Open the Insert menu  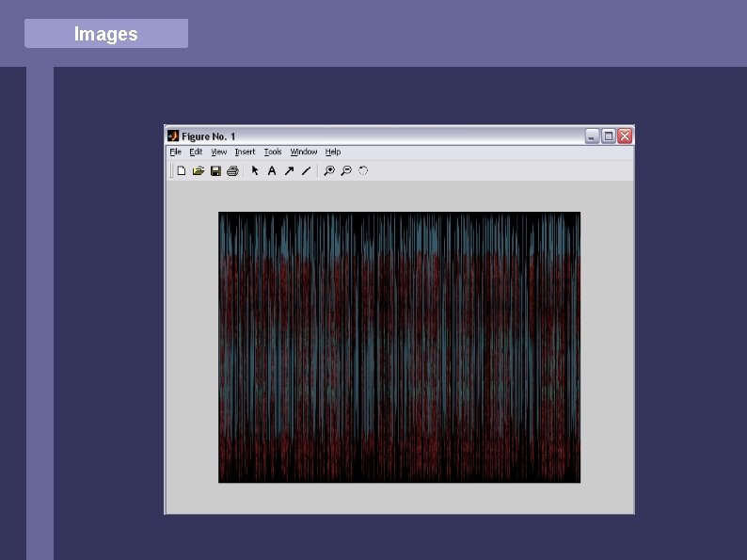(x=245, y=152)
